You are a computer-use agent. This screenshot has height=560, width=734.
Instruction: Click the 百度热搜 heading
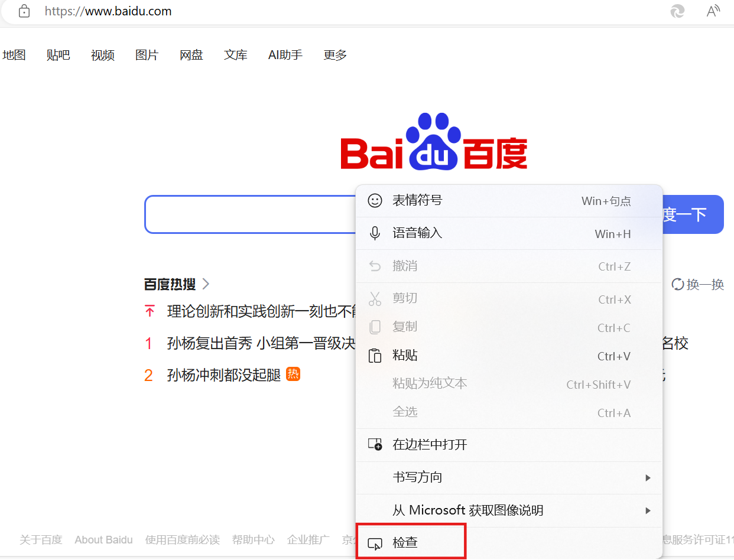(170, 284)
